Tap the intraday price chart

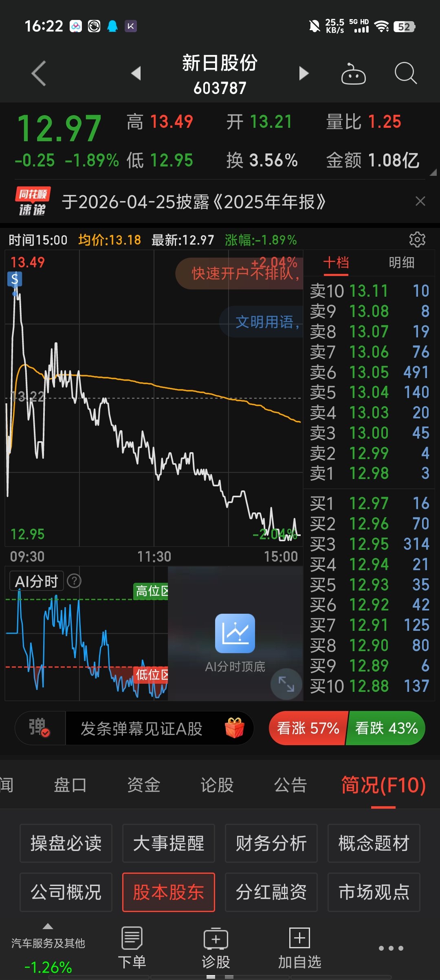tap(154, 398)
